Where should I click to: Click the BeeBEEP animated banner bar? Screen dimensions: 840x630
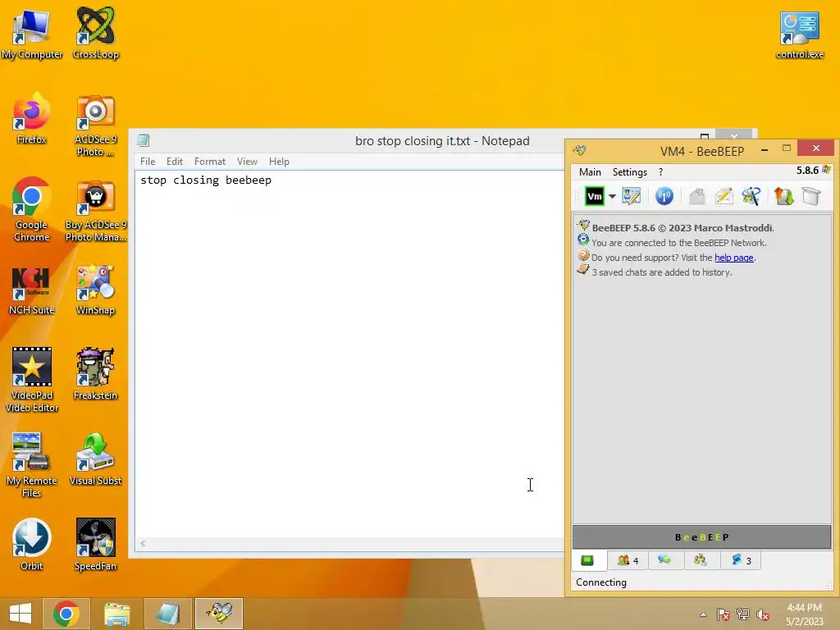click(x=702, y=537)
